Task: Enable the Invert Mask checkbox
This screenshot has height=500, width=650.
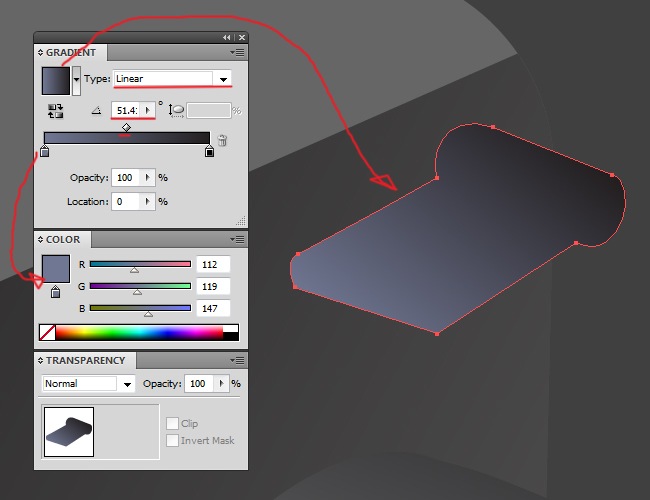Action: pyautogui.click(x=172, y=440)
